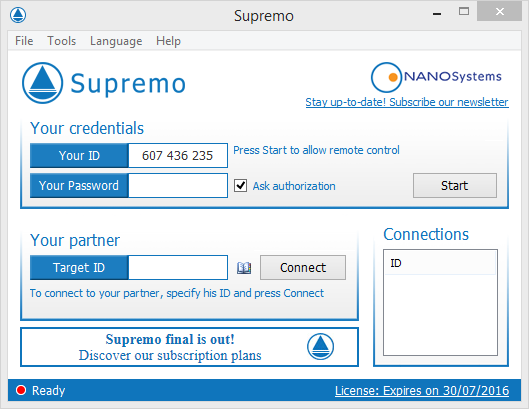Open the address book icon
Screen dimensions: 529x409
(244, 268)
